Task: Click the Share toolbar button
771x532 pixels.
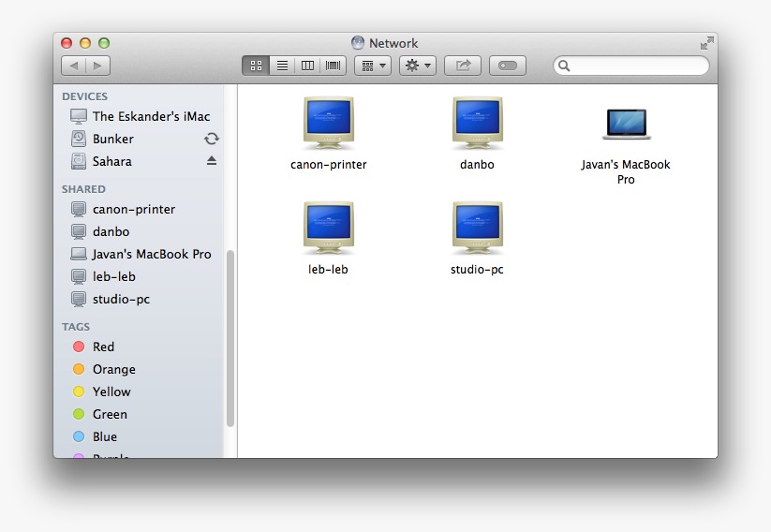Action: (463, 66)
